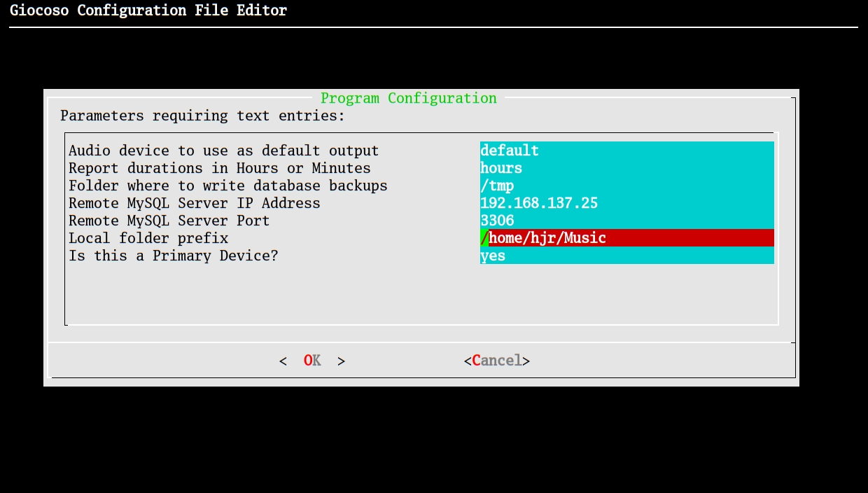Select the 'Local folder prefix' parameter label
This screenshot has height=493, width=868.
(148, 237)
